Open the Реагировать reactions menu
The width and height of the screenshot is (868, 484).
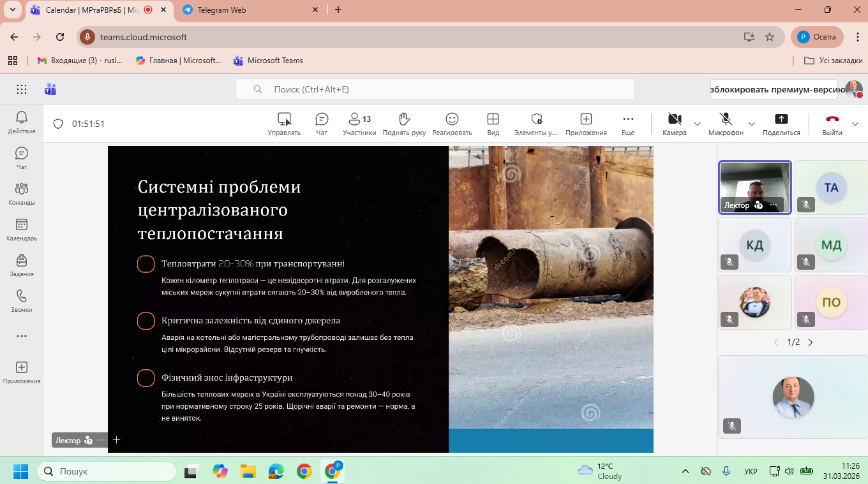(x=452, y=124)
